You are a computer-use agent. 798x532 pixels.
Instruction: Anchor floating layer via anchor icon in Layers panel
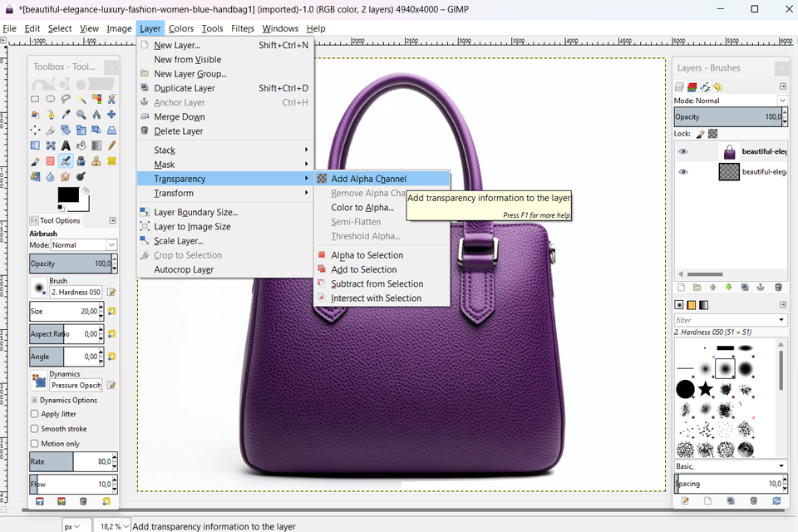761,288
